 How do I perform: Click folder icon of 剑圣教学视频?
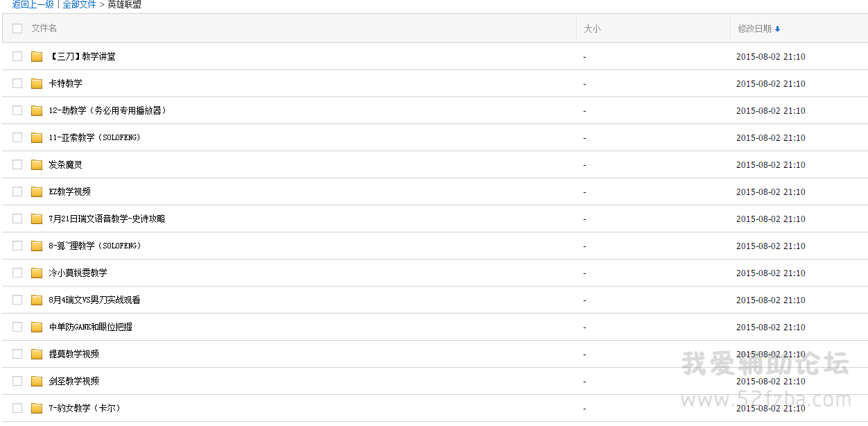point(37,381)
